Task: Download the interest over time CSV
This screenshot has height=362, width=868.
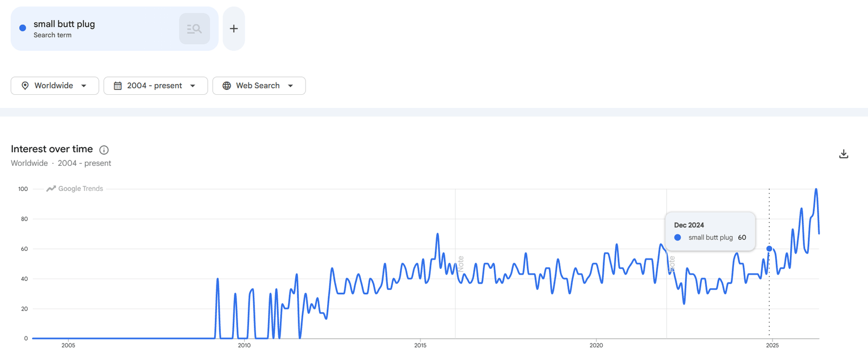Action: coord(844,154)
